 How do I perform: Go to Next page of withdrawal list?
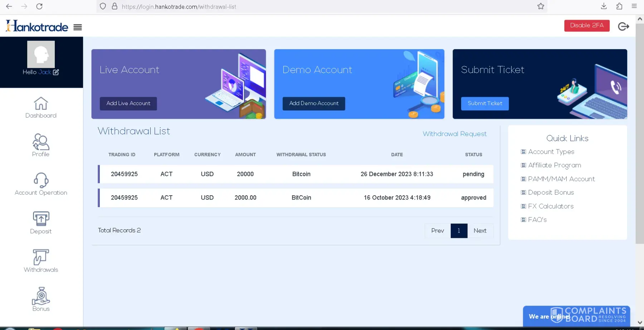coord(480,231)
